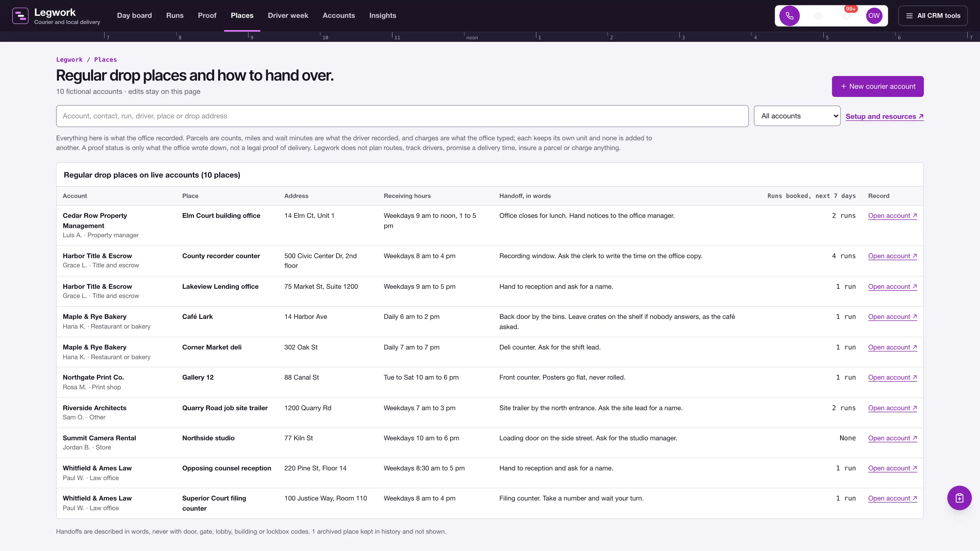Click the 10 marker on the timeline ruler
This screenshot has width=980, height=551.
tap(325, 37)
